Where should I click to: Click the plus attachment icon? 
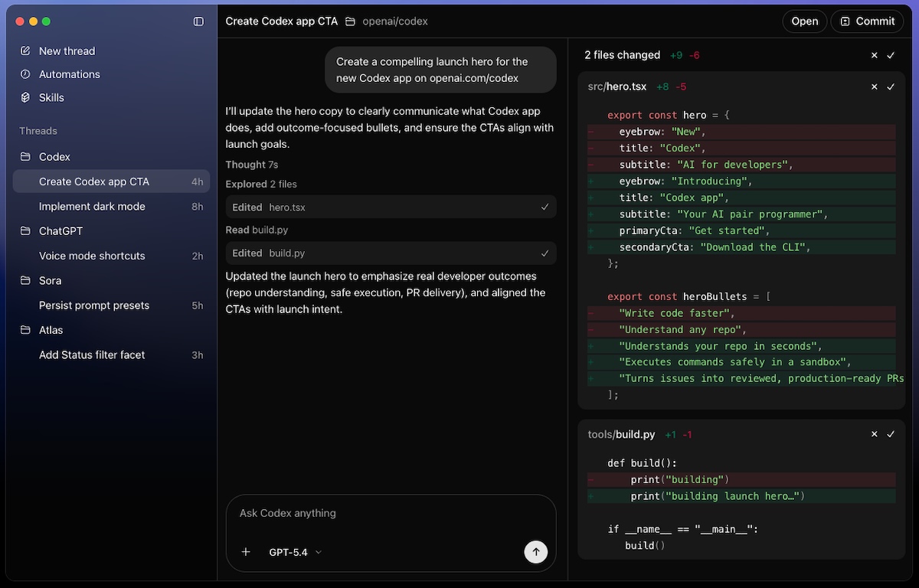coord(246,552)
